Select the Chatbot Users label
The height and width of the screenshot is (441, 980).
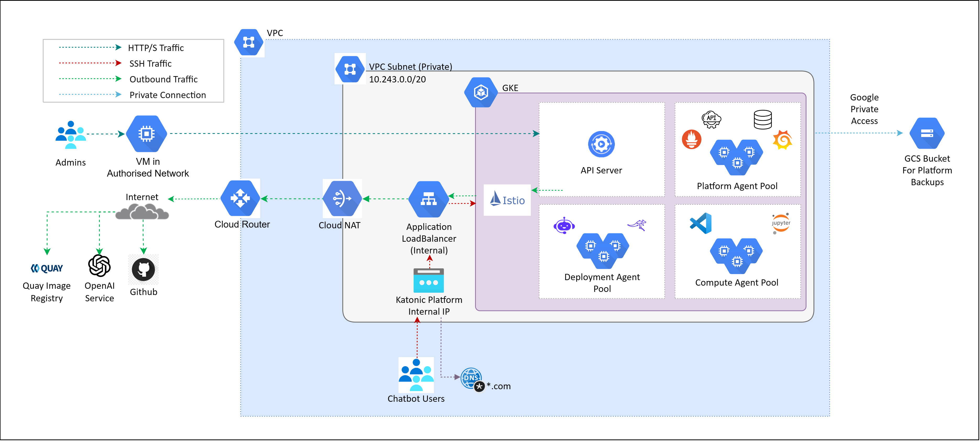point(416,399)
